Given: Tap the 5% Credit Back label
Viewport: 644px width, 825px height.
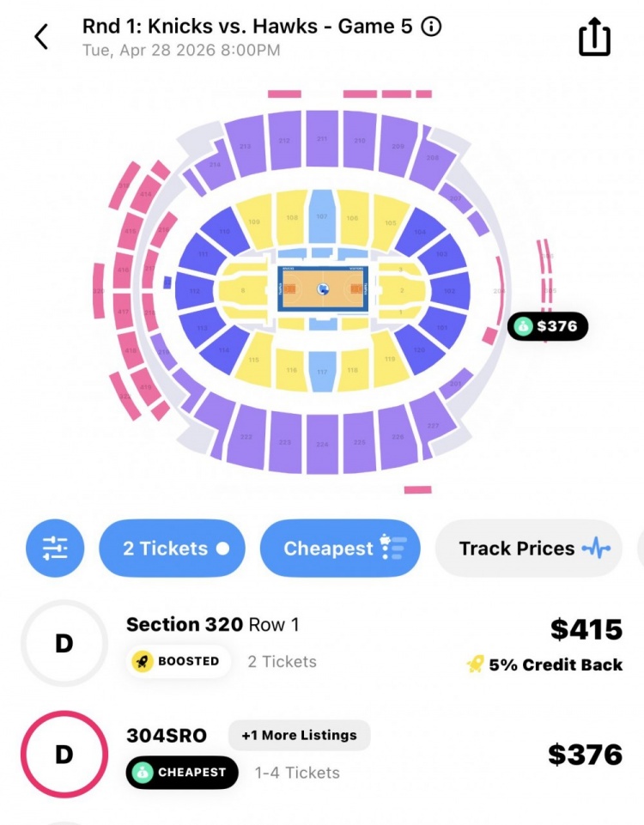Looking at the screenshot, I should (555, 664).
